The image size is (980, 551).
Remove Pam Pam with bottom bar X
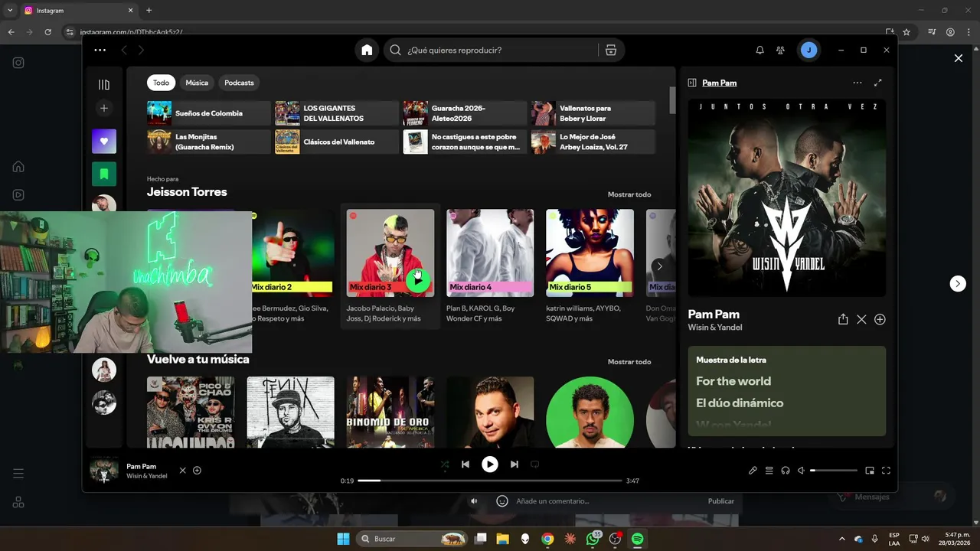point(182,471)
